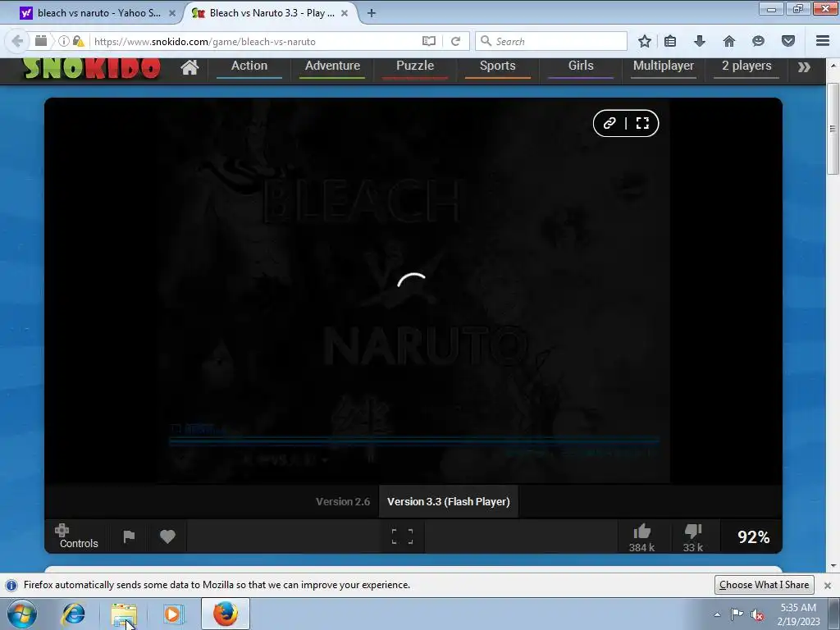Open the Action games category
Image resolution: width=840 pixels, height=630 pixels.
(249, 66)
